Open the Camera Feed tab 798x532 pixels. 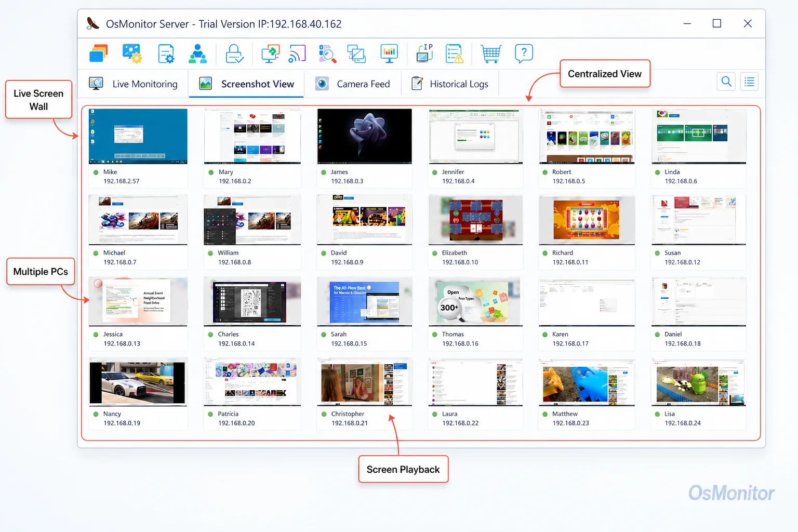(353, 84)
